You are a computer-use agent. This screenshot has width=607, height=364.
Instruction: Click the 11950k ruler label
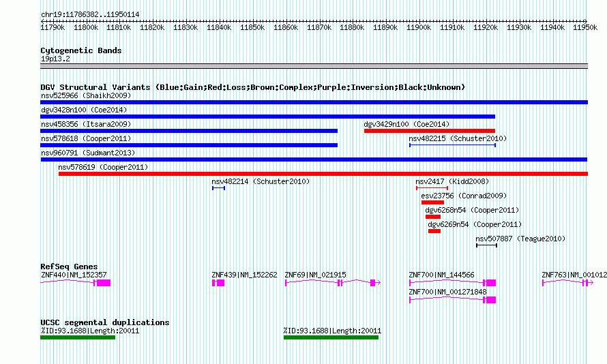tap(585, 27)
